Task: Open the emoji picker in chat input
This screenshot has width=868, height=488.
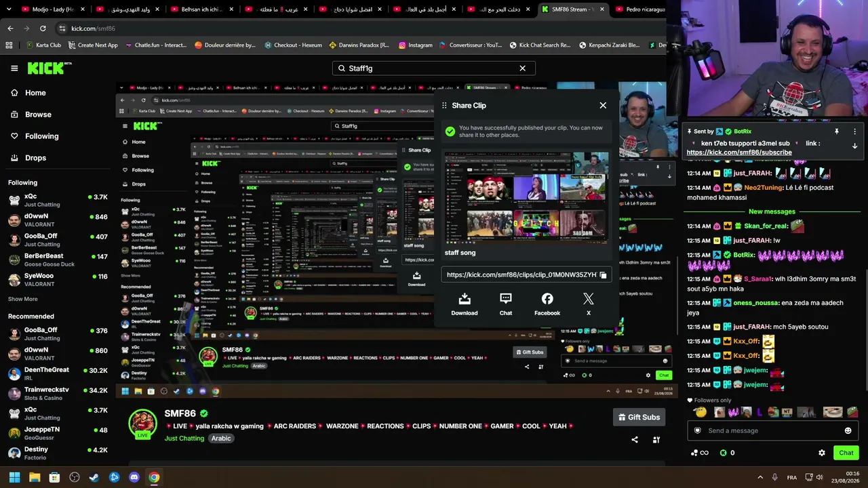Action: [848, 431]
